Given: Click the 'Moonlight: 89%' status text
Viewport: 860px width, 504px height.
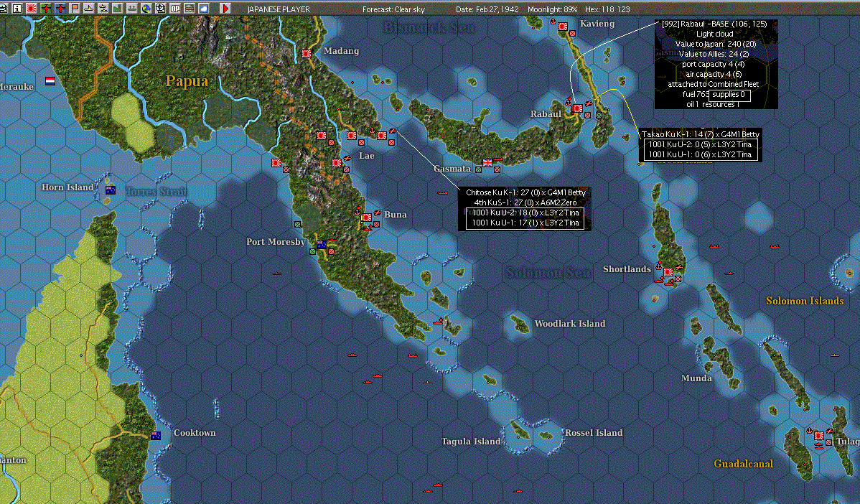Looking at the screenshot, I should (552, 9).
